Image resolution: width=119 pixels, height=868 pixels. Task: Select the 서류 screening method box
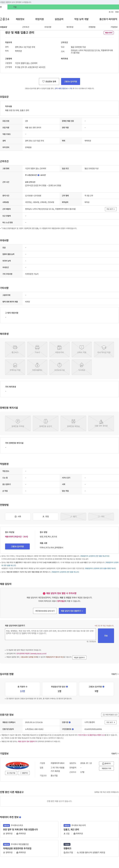click(x=18, y=517)
